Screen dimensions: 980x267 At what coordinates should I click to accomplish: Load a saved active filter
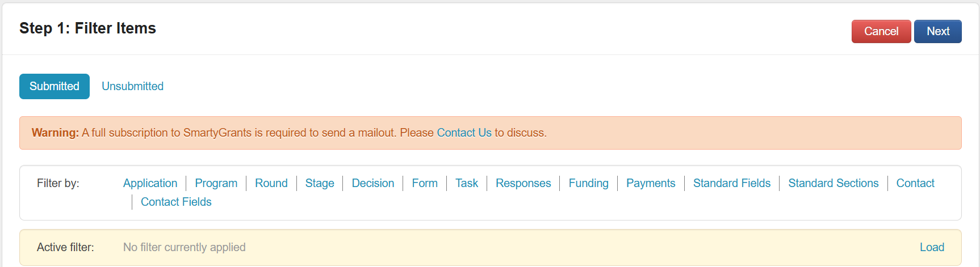pyautogui.click(x=932, y=247)
